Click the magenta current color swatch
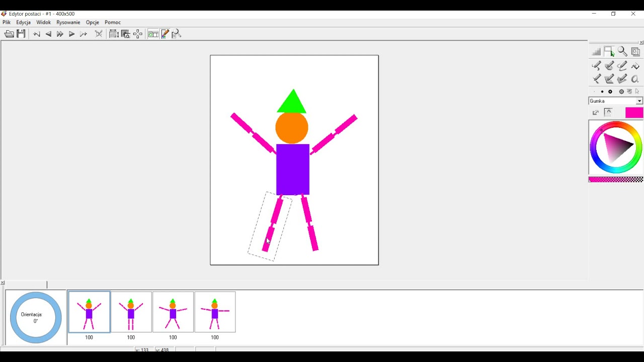 tap(634, 113)
